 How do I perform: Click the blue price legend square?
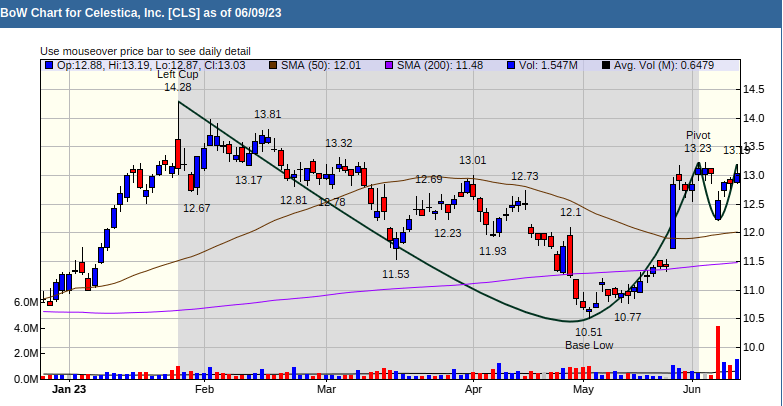48,65
